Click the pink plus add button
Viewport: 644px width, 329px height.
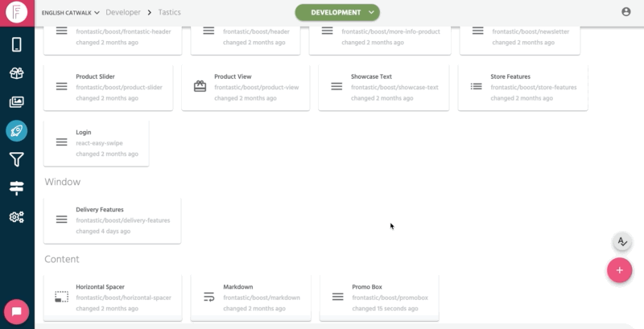[x=619, y=270]
